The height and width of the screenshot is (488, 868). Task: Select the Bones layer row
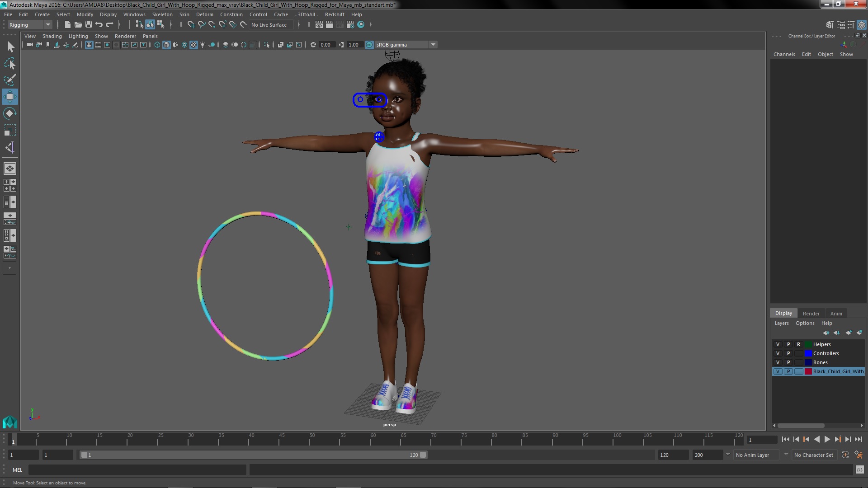tap(818, 362)
